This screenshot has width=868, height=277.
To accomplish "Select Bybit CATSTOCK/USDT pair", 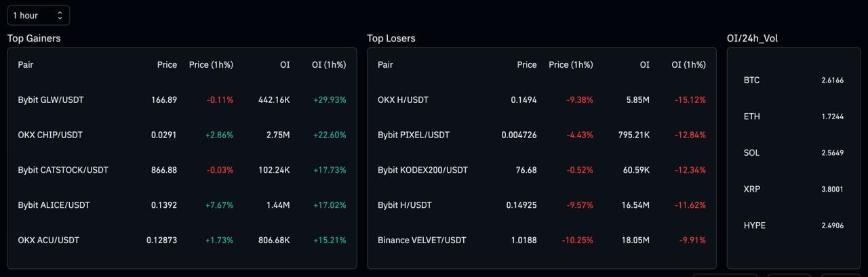I will pos(182,170).
